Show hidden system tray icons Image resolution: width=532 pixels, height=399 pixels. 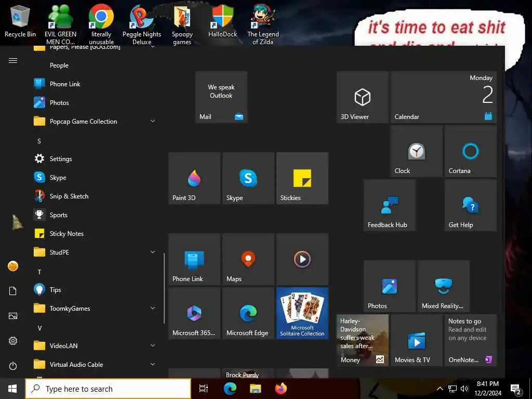440,389
